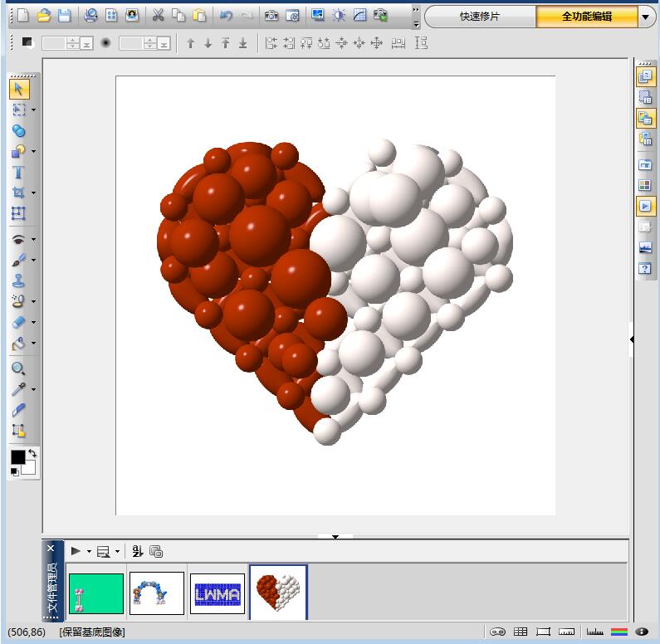Select the green image thumbnail
This screenshot has height=644, width=660.
[96, 593]
